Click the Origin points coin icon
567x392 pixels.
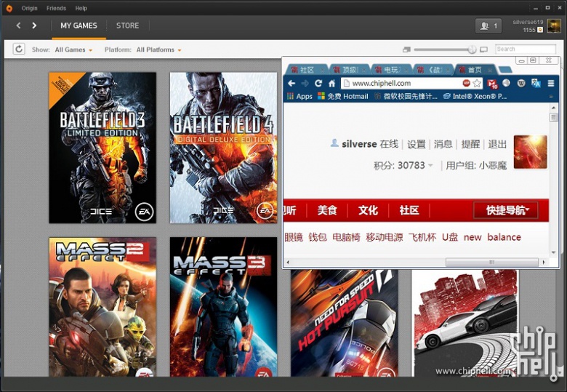(x=540, y=30)
